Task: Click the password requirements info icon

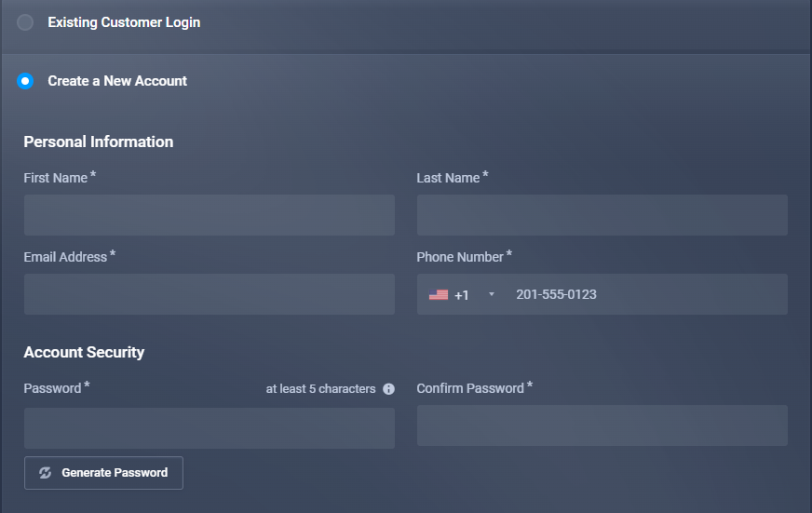Action: click(x=389, y=389)
